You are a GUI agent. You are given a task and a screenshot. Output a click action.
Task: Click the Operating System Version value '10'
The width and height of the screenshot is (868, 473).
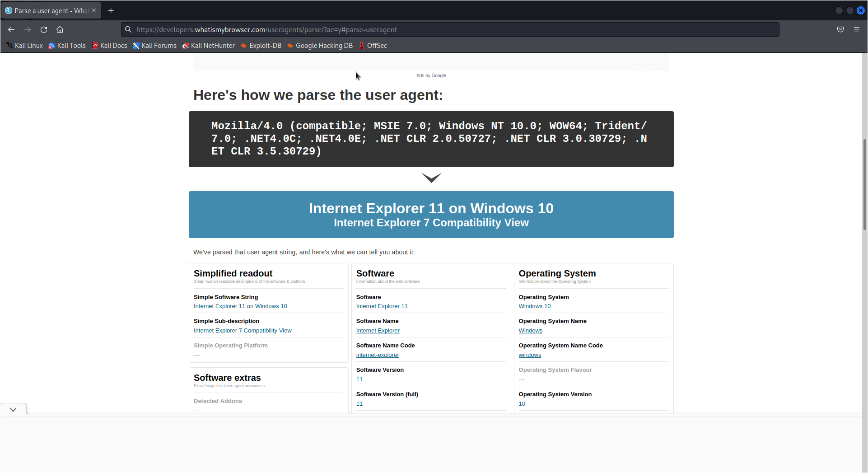click(x=522, y=404)
